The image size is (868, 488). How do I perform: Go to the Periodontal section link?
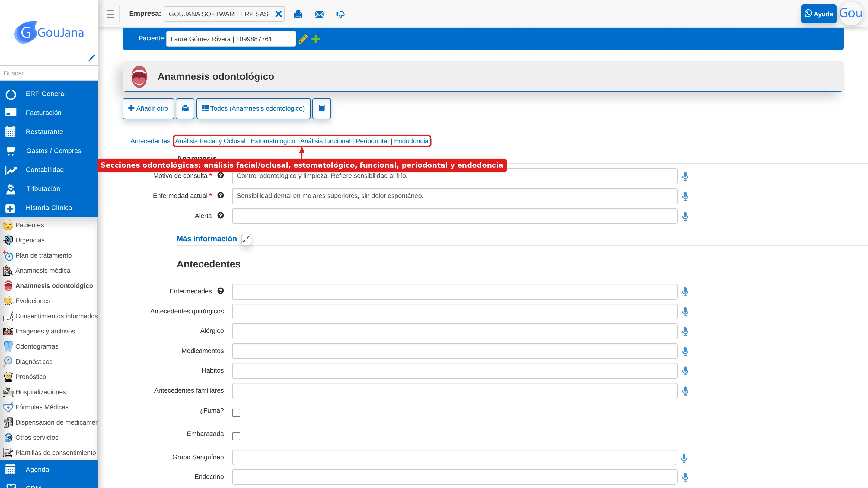[x=372, y=141]
